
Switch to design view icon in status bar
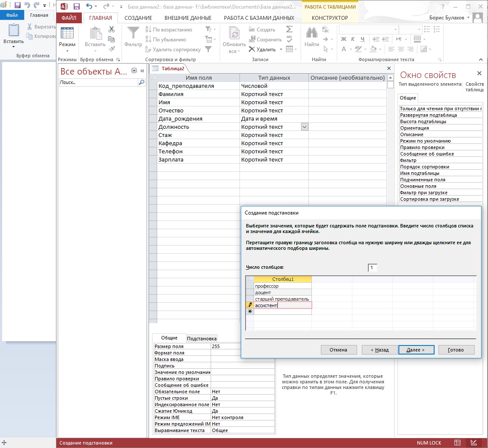[x=474, y=443]
